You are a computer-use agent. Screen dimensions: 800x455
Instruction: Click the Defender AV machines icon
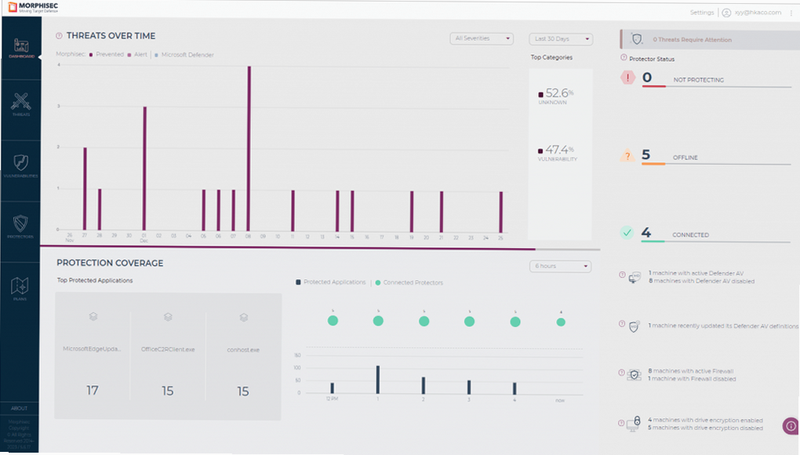pyautogui.click(x=634, y=277)
